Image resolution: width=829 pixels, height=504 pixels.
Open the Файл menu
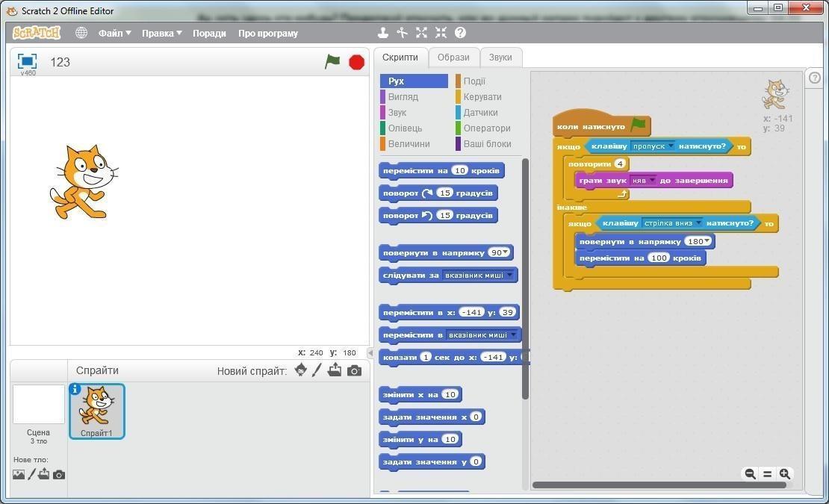pyautogui.click(x=114, y=33)
